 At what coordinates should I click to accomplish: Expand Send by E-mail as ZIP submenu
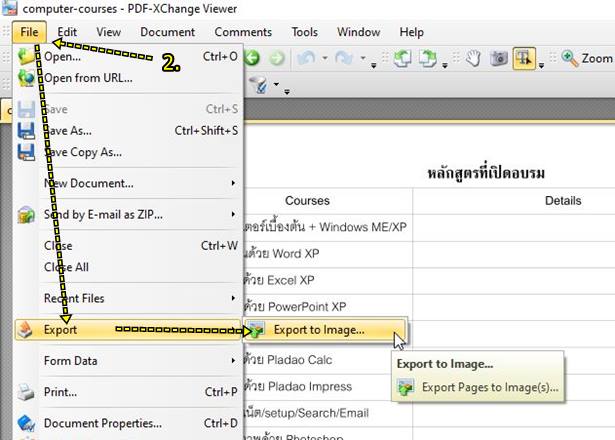click(128, 215)
